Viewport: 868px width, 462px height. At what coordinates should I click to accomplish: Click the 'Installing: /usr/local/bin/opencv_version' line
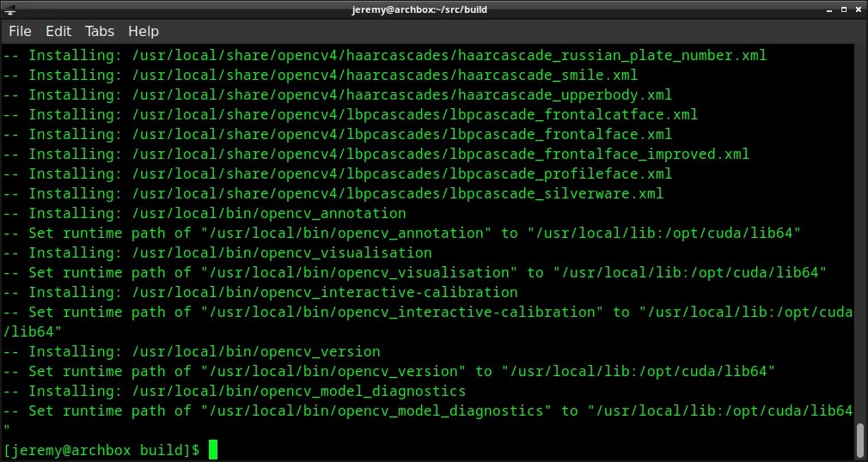(x=193, y=352)
